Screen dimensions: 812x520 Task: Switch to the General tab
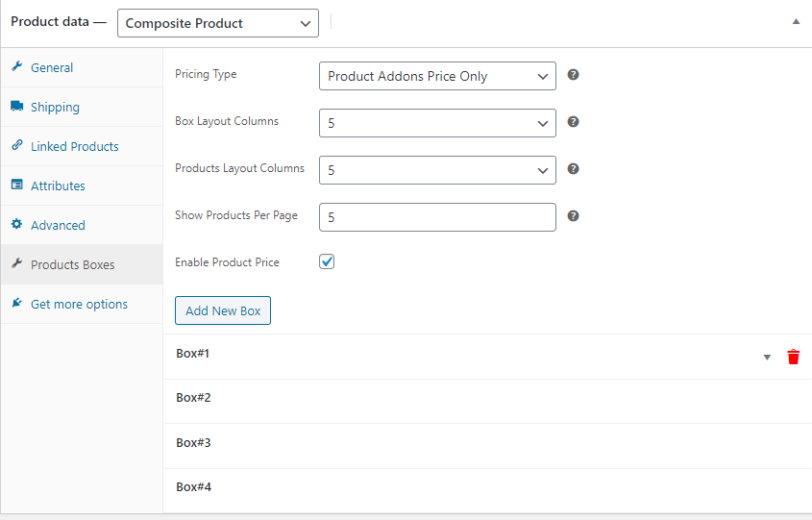click(82, 68)
